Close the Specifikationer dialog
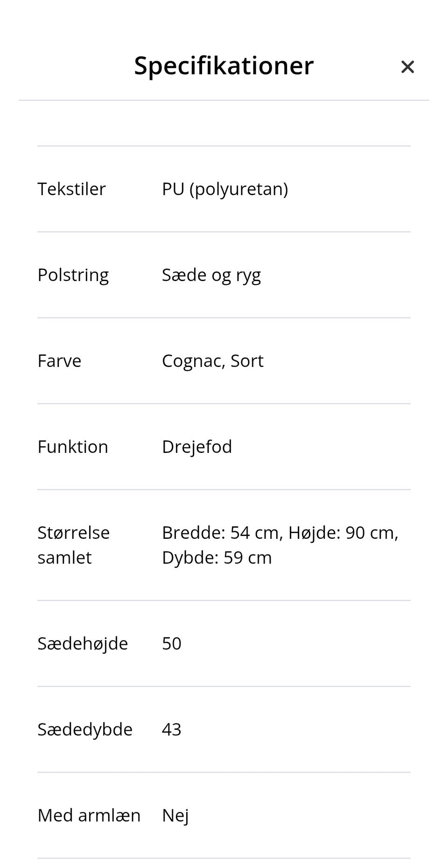 [x=407, y=67]
